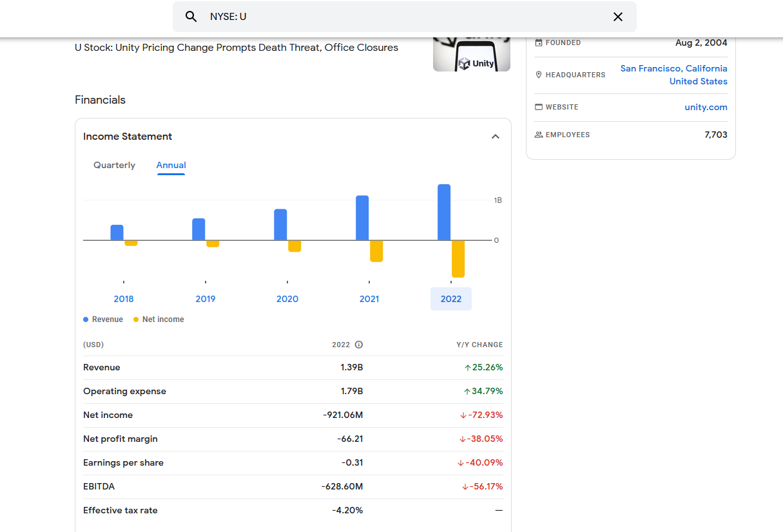
Task: Click the blue 2018 revenue bar
Action: [117, 233]
